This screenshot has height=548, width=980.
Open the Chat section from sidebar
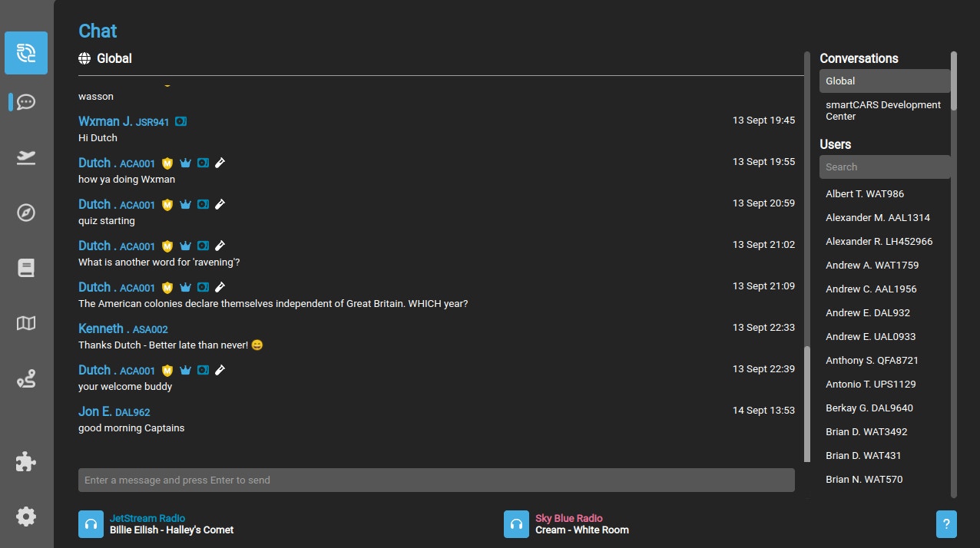click(x=26, y=102)
